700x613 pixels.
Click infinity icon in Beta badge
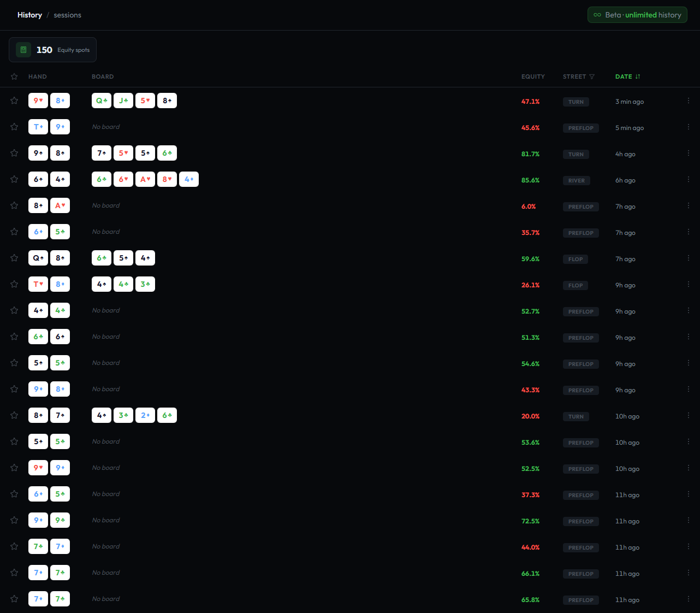click(x=597, y=15)
